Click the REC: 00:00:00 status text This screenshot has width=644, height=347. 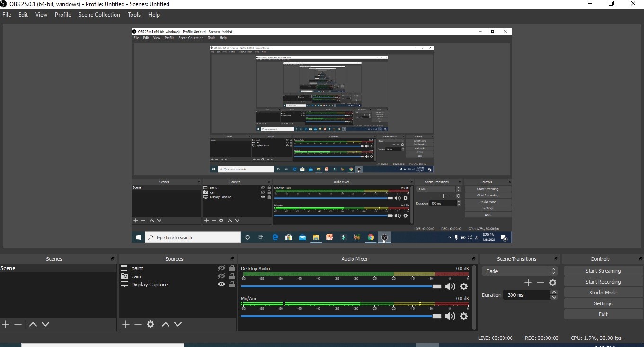541,338
